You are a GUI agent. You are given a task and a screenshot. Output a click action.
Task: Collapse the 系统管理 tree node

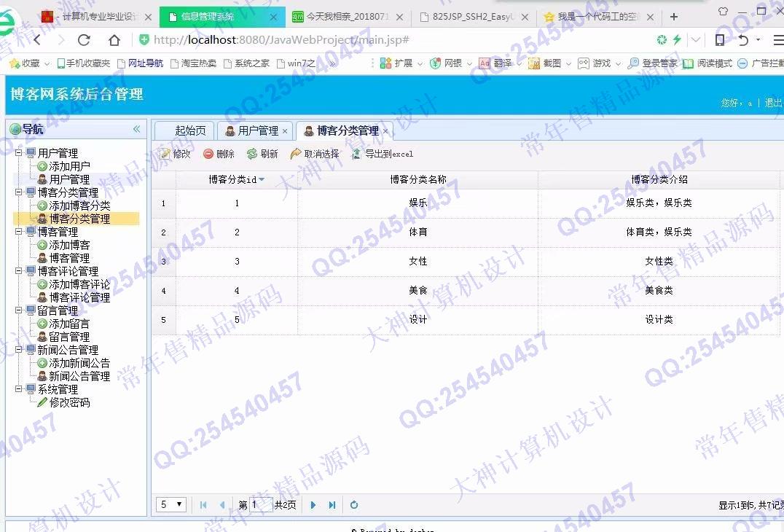[18, 388]
